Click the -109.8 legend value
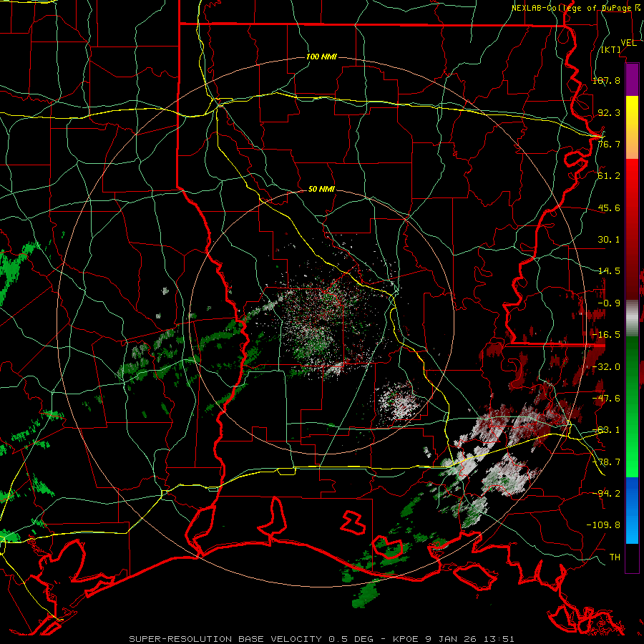Image resolution: width=644 pixels, height=644 pixels. click(603, 525)
